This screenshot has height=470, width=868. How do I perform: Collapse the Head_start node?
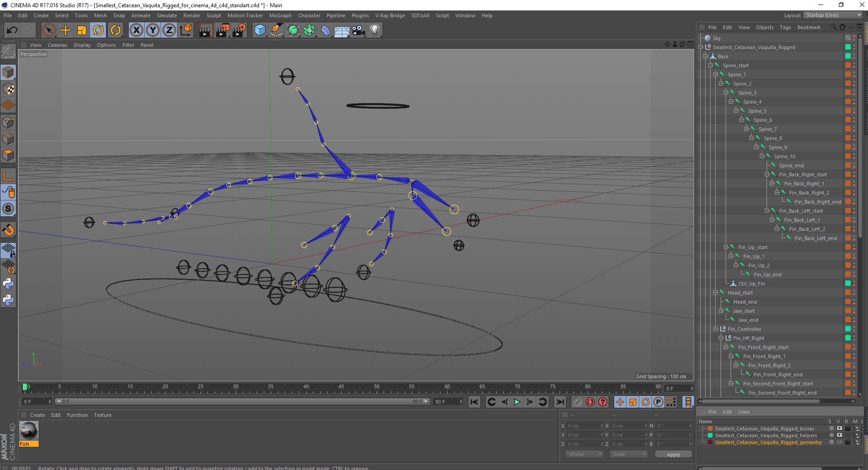[716, 293]
